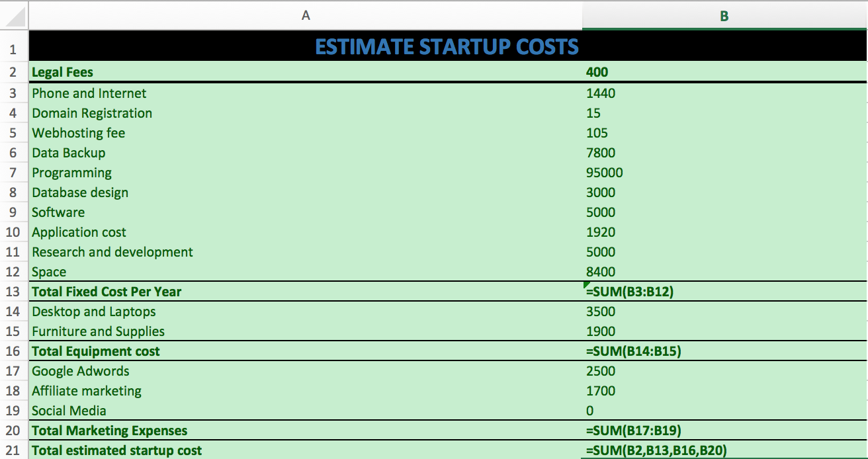Click row 7 header
Screen dimensions: 868x459
13,173
